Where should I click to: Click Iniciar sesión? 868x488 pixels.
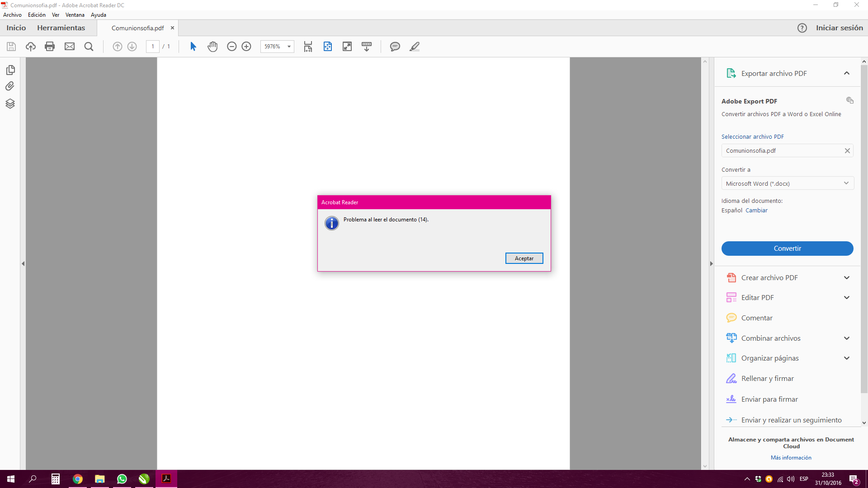(x=839, y=28)
